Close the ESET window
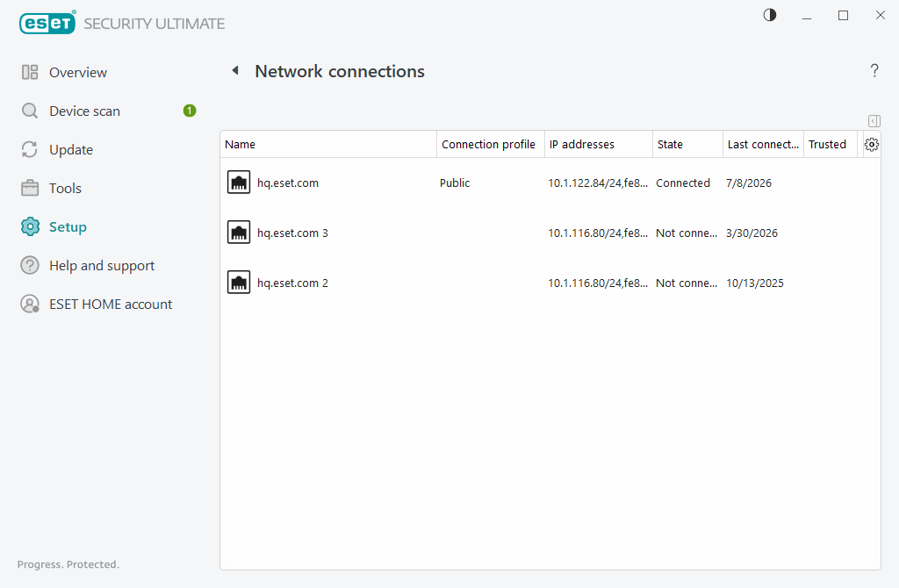 (x=880, y=16)
